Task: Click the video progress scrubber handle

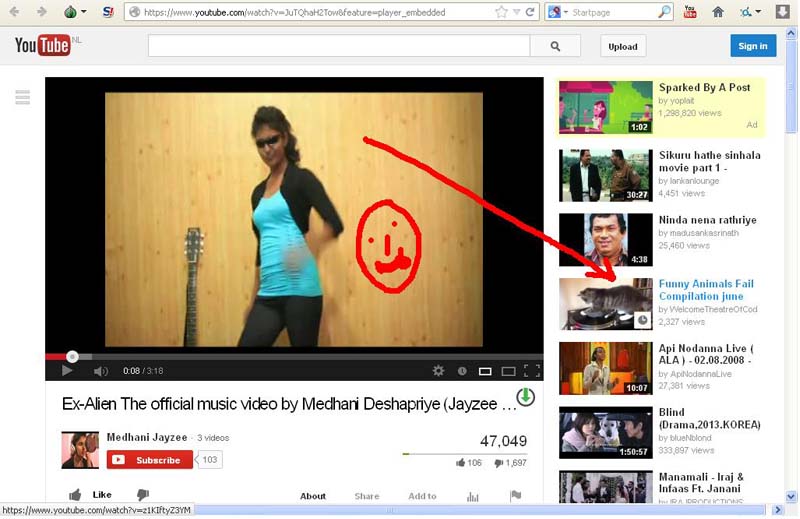Action: (72, 357)
